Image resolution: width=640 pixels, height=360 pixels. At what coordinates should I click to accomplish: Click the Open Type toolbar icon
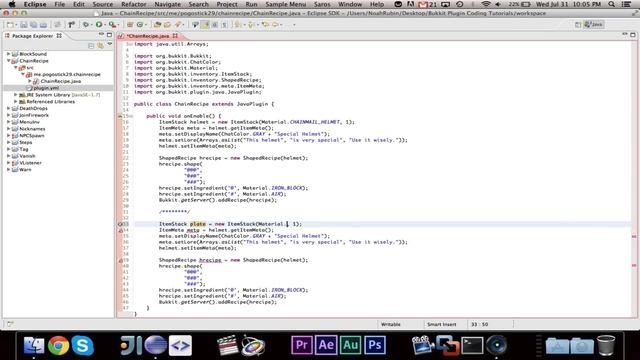(158, 25)
